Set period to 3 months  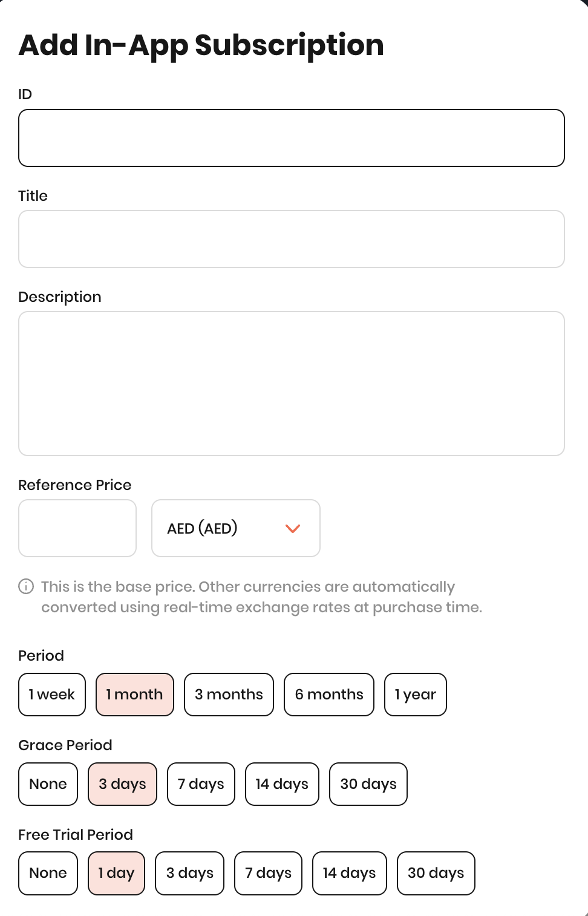coord(229,695)
